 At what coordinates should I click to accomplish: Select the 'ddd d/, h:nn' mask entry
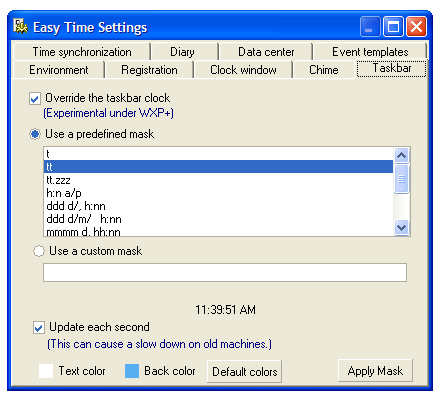218,206
